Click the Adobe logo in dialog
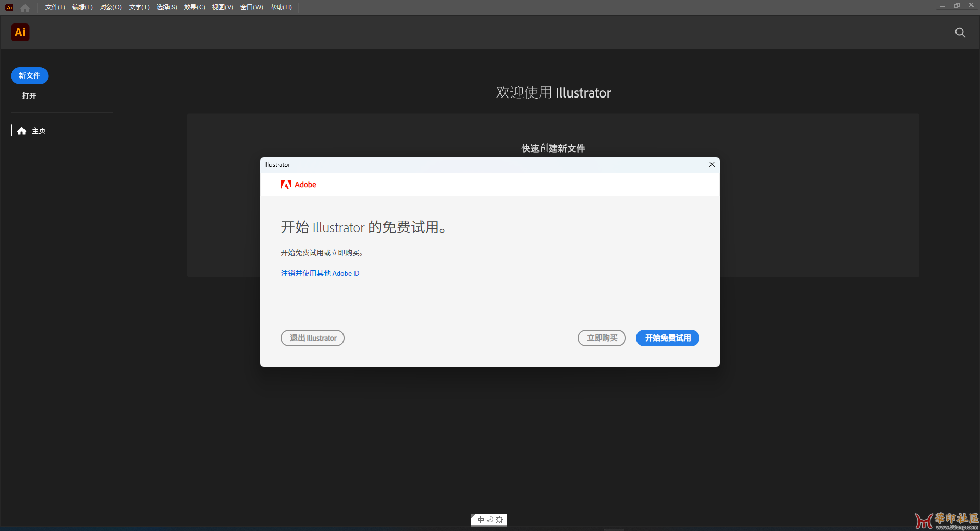This screenshot has width=980, height=531. point(299,184)
